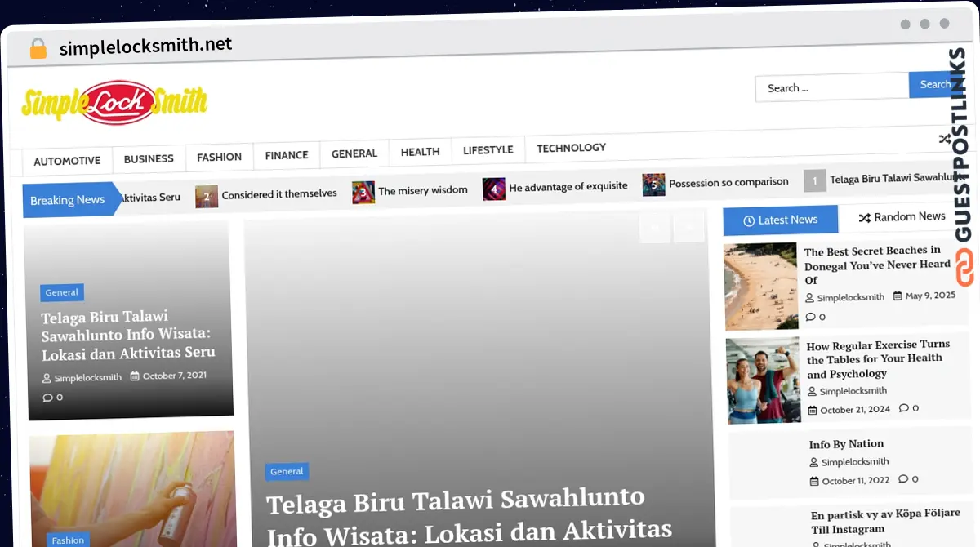Image resolution: width=980 pixels, height=547 pixels.
Task: Open the beach thumbnail for Donegal article
Action: 760,286
